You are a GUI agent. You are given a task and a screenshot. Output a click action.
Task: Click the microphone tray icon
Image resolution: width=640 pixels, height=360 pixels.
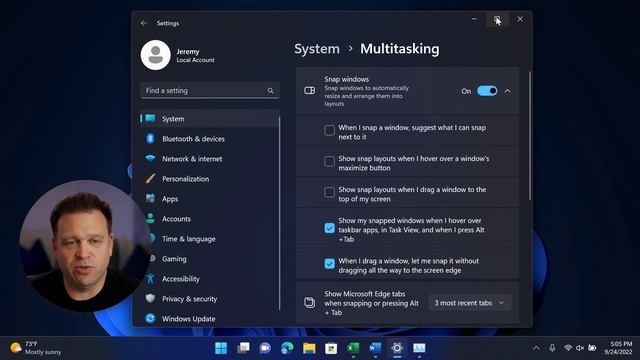click(552, 348)
